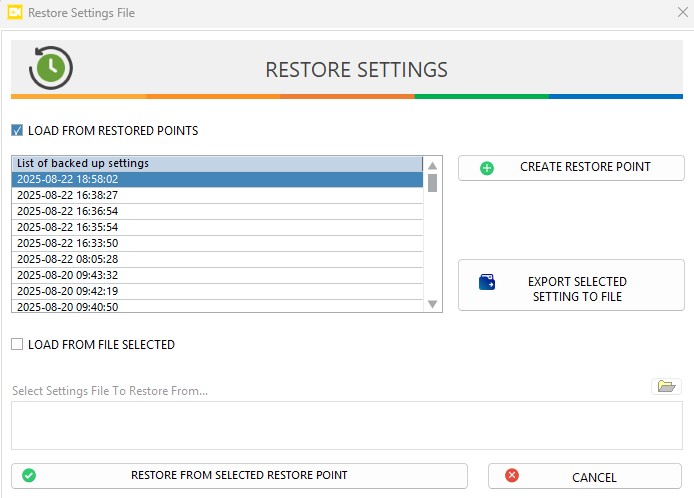Viewport: 694px width, 498px height.
Task: Click the restore clock icon in header
Action: (x=51, y=68)
